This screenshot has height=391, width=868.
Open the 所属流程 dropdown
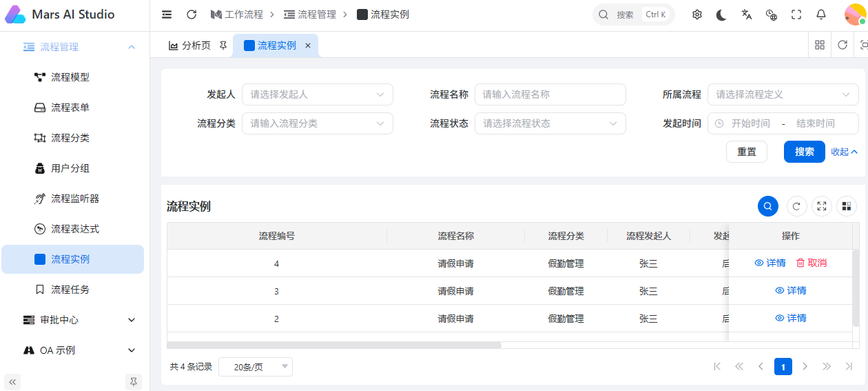[x=783, y=94]
